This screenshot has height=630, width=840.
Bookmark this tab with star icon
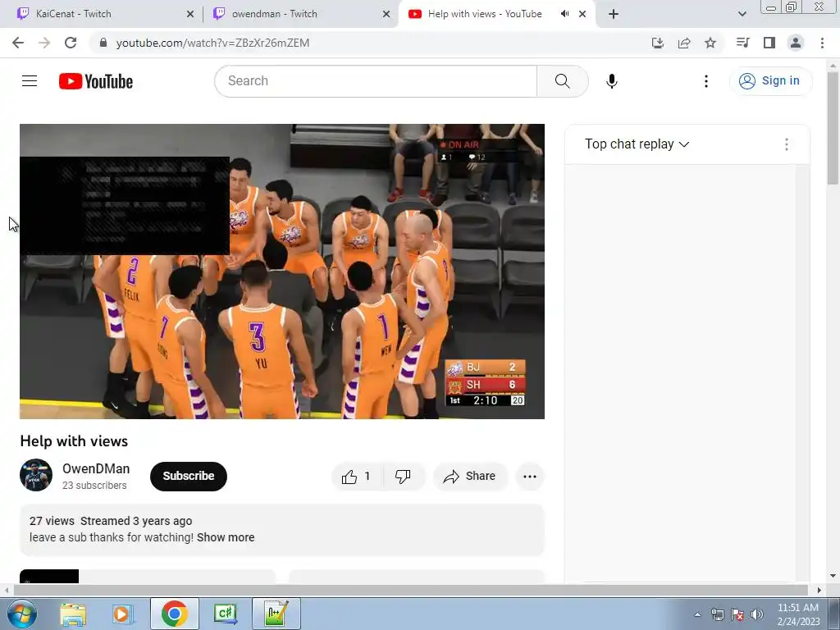click(x=710, y=43)
